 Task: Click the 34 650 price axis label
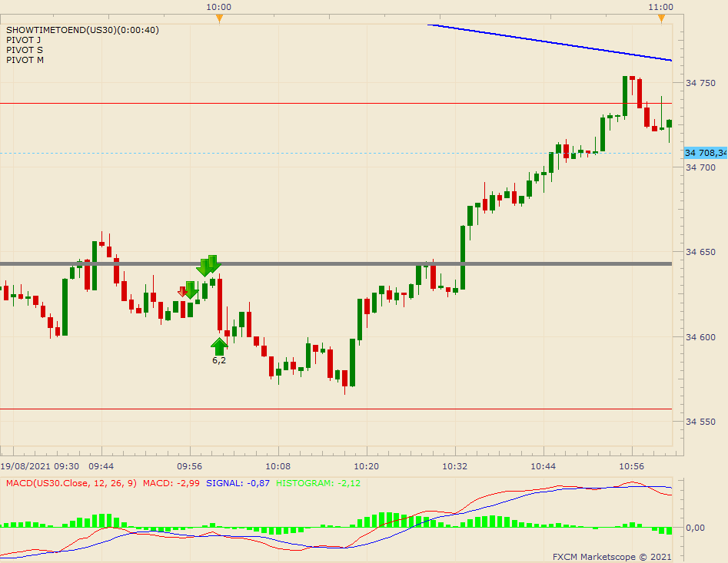click(700, 252)
